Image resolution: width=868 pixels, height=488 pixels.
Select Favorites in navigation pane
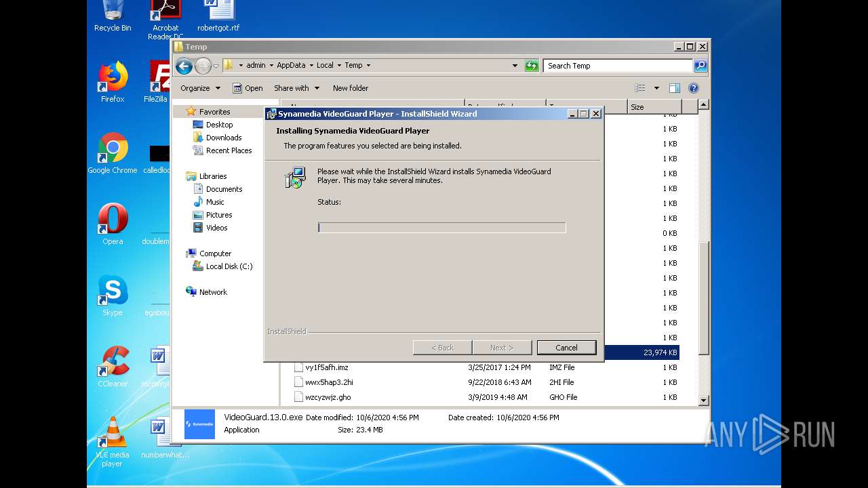[x=214, y=112]
